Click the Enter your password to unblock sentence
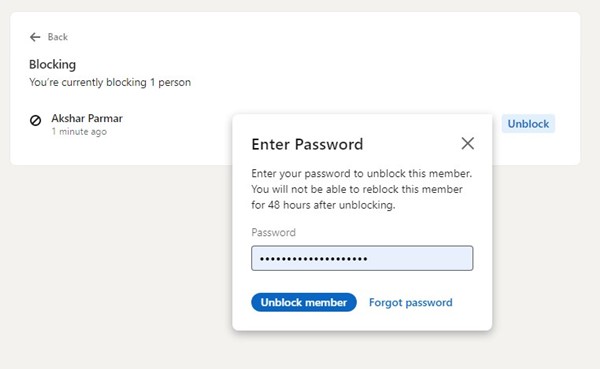This screenshot has width=600, height=369. tap(362, 173)
